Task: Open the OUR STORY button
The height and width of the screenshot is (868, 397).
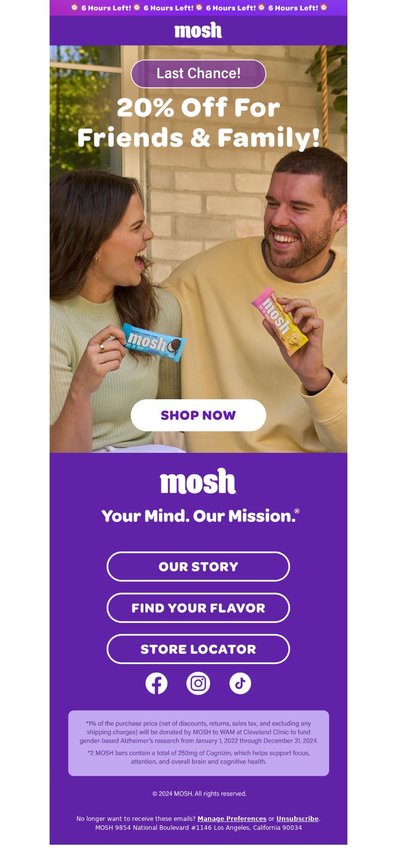Action: 198,566
